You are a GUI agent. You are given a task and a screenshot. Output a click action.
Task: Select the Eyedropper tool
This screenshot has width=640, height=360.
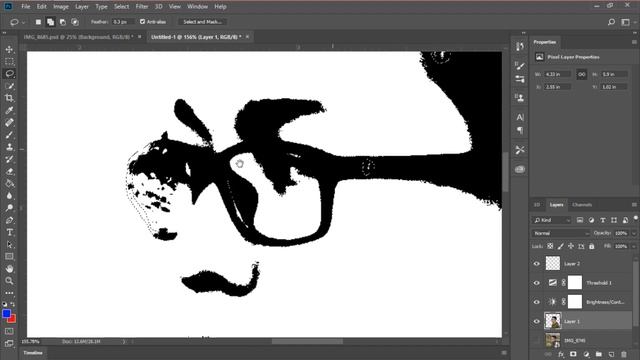(9, 110)
